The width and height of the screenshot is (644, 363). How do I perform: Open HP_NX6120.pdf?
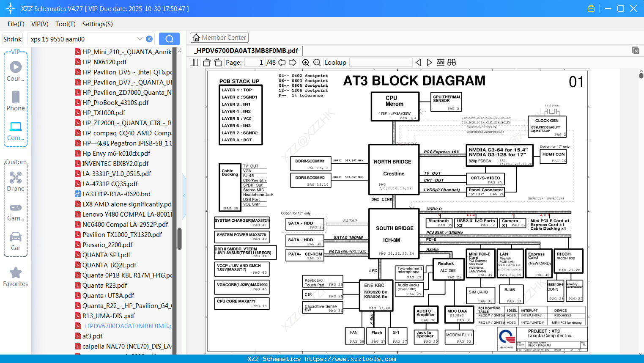pyautogui.click(x=101, y=62)
